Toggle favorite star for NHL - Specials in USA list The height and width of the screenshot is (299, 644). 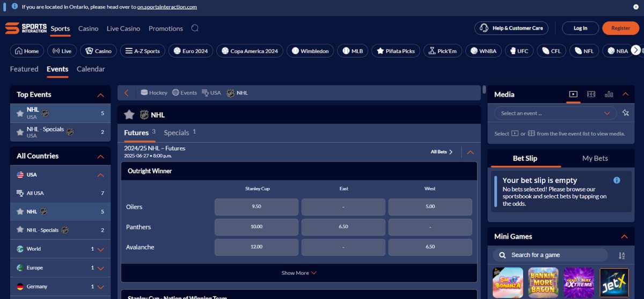[20, 230]
